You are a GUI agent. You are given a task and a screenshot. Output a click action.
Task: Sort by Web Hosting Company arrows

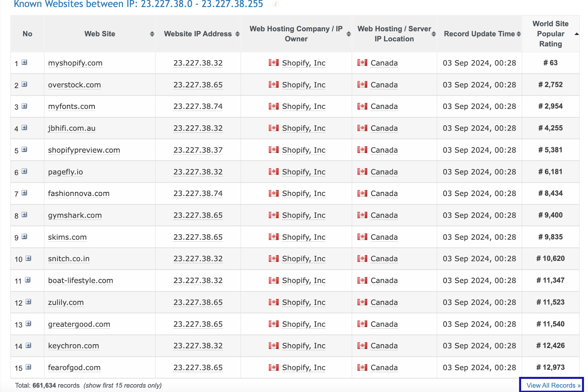pyautogui.click(x=348, y=34)
